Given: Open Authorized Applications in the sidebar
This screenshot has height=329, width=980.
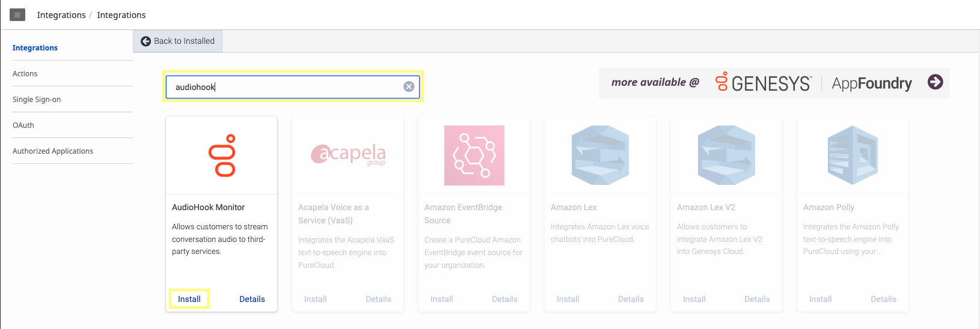Looking at the screenshot, I should click(x=53, y=151).
